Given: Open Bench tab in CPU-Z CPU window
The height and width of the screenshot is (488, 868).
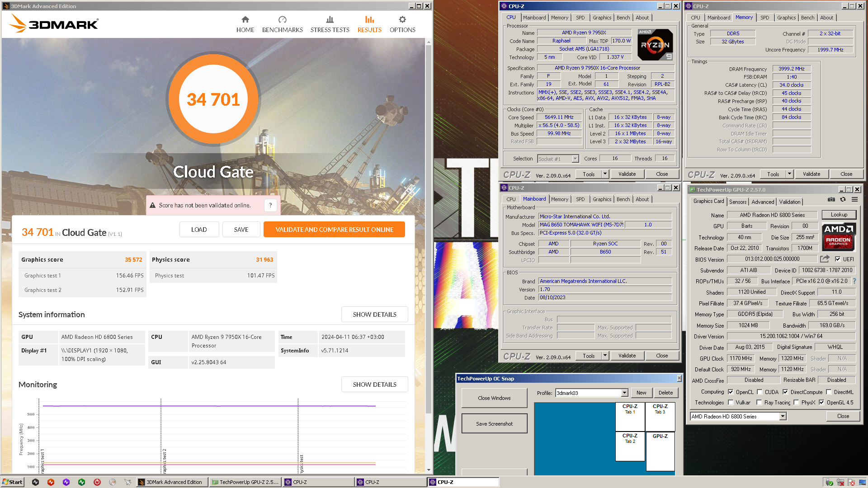Looking at the screenshot, I should (x=623, y=18).
